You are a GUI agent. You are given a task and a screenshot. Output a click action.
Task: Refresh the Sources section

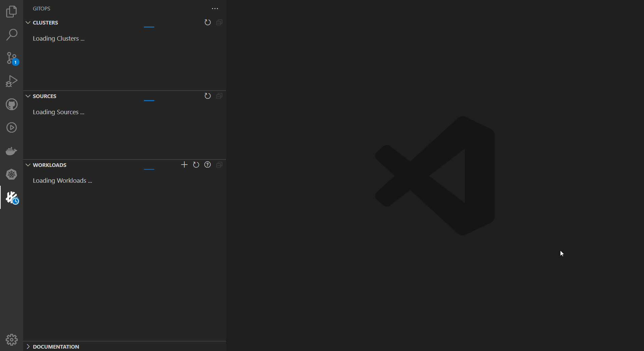click(x=208, y=96)
